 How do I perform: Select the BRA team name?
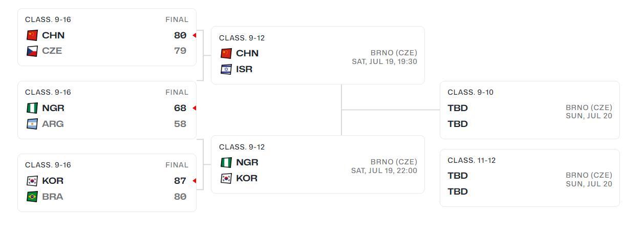point(52,197)
